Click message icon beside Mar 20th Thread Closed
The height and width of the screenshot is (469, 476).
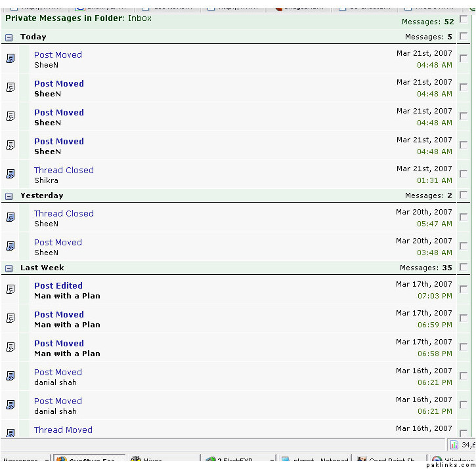tap(11, 217)
